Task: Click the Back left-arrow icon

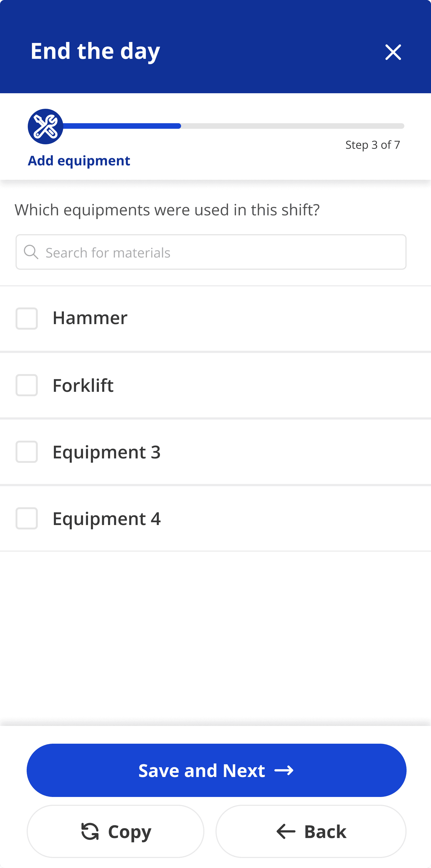Action: 286,831
